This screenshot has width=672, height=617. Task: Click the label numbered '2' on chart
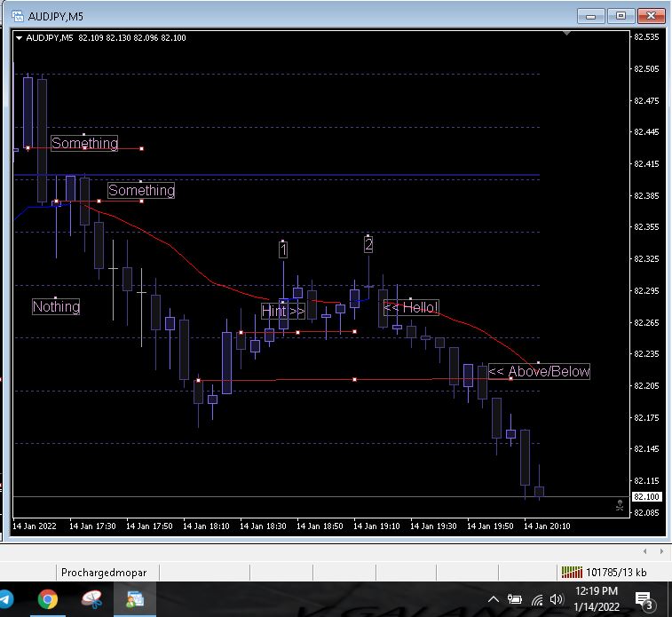[x=368, y=244]
